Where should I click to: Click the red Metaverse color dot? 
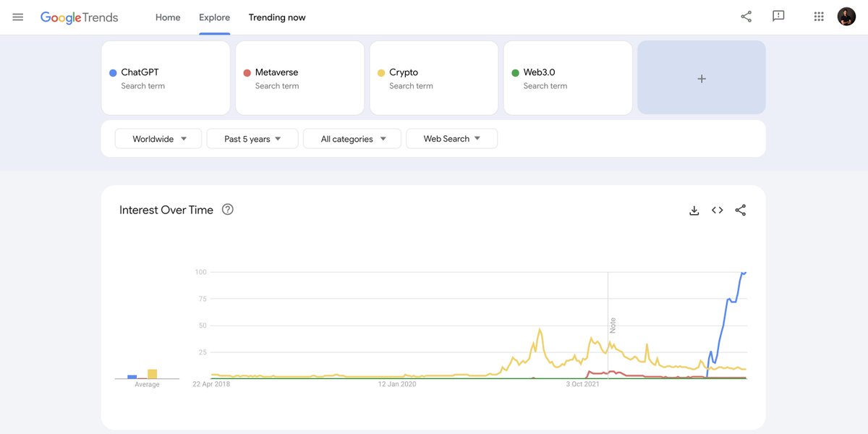pos(247,72)
